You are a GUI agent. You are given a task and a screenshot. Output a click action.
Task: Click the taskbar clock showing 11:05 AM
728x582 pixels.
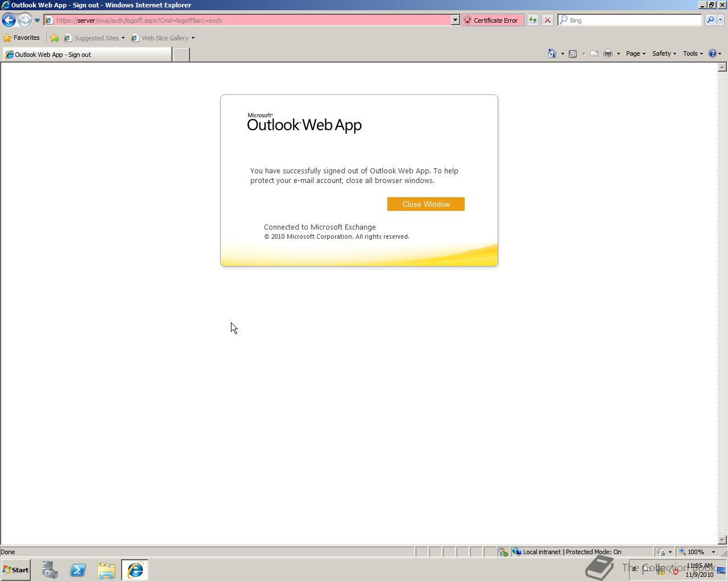(x=699, y=570)
